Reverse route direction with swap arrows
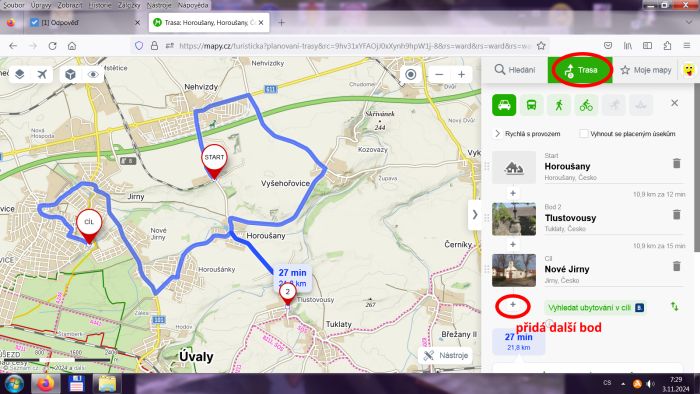 [674, 307]
